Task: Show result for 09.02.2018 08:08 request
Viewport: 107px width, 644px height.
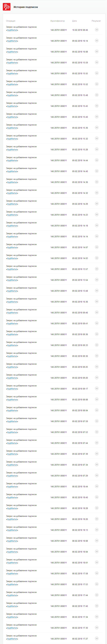Action: (x=97, y=399)
